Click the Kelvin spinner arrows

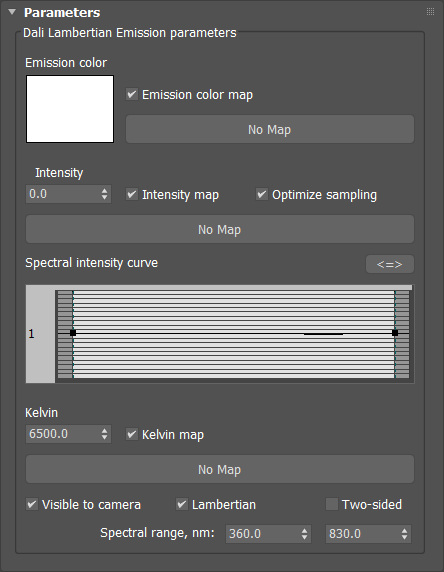(105, 434)
